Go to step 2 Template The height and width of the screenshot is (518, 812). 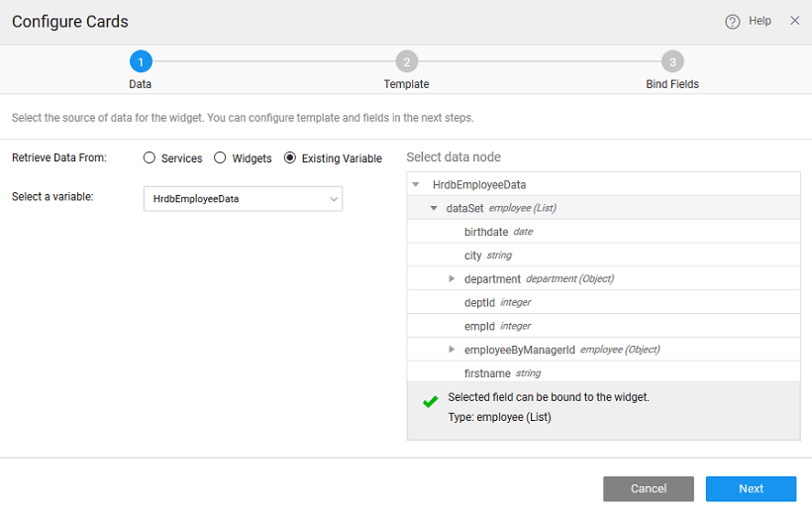(406, 61)
